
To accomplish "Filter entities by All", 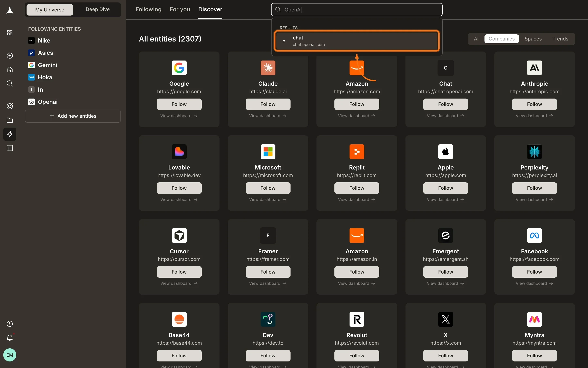I will tap(477, 39).
